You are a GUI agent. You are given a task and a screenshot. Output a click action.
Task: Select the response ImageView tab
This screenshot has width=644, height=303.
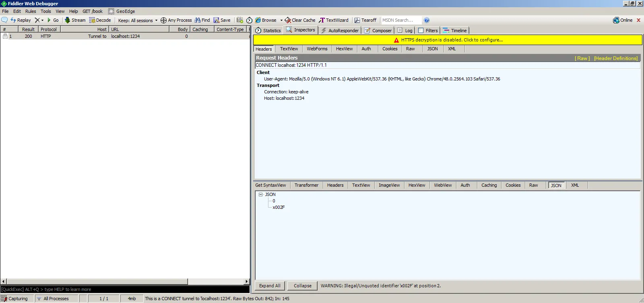[x=389, y=186]
